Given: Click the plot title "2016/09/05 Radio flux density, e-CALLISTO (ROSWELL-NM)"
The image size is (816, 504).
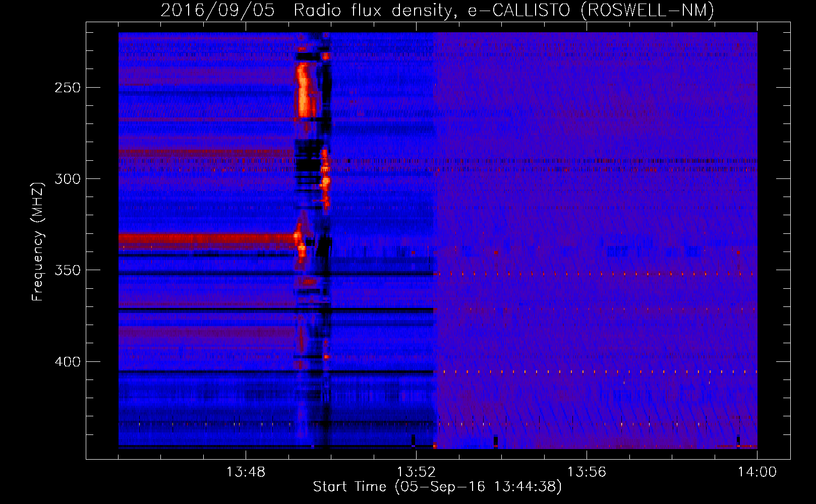Looking at the screenshot, I should click(437, 11).
